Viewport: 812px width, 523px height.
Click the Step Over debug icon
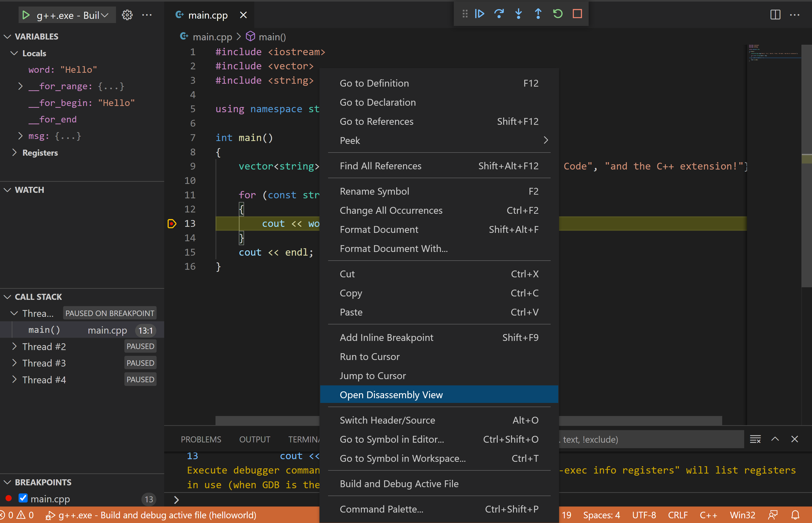499,14
